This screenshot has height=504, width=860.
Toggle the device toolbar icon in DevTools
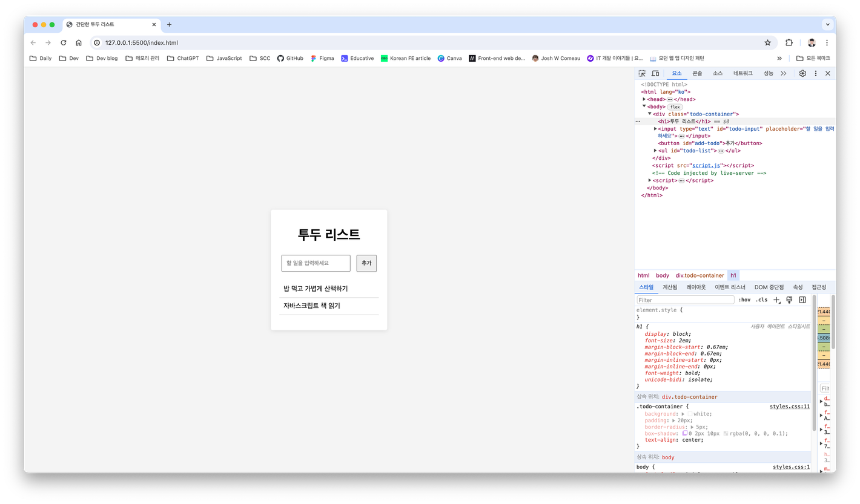click(655, 73)
